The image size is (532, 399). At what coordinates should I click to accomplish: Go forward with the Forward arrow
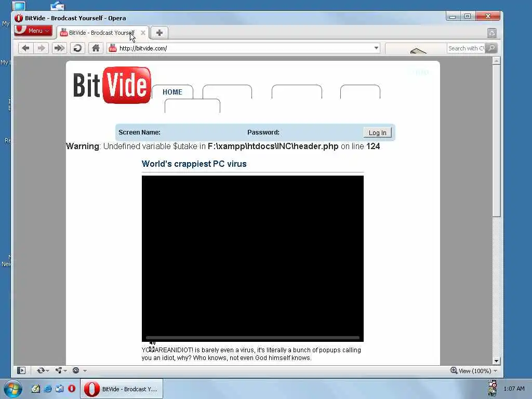pos(41,48)
